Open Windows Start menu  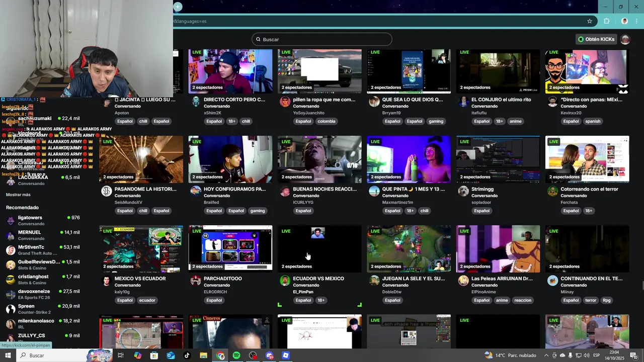pos(8,355)
